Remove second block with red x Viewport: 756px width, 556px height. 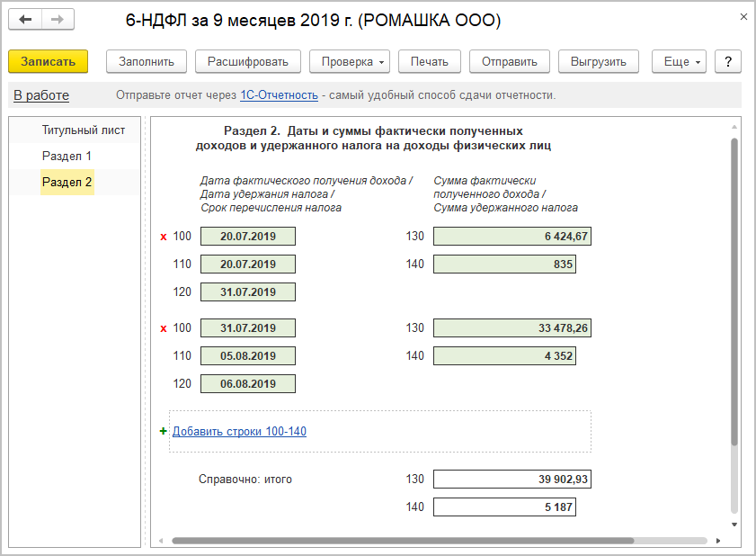(164, 328)
